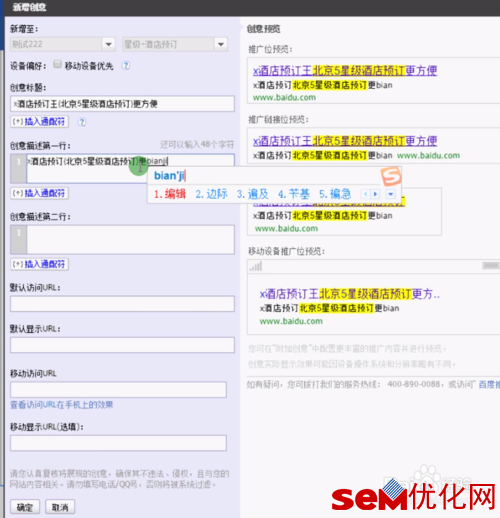Select IME candidate 1. 编辑

[x=170, y=194]
